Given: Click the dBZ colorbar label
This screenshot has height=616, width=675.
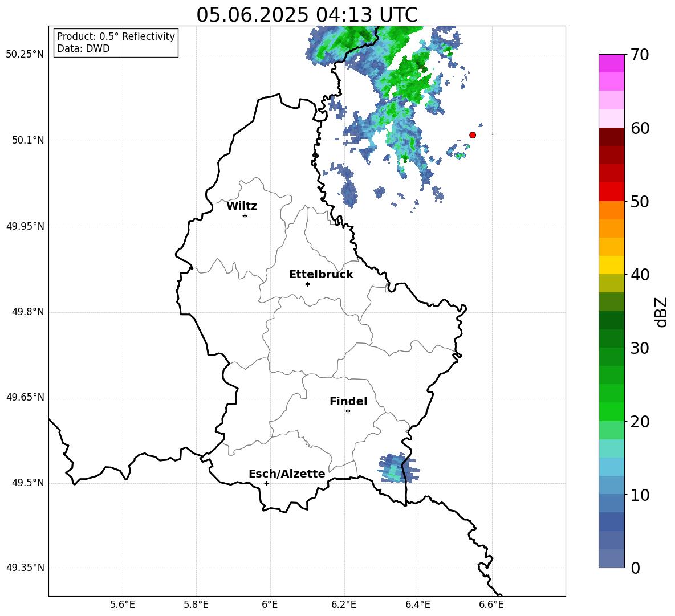Looking at the screenshot, I should click(x=662, y=312).
